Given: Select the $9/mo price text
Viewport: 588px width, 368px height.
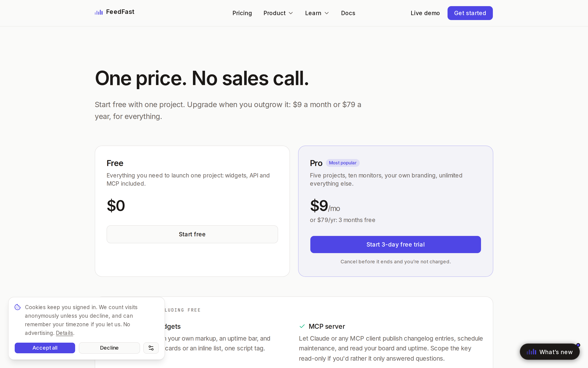Looking at the screenshot, I should pos(325,206).
